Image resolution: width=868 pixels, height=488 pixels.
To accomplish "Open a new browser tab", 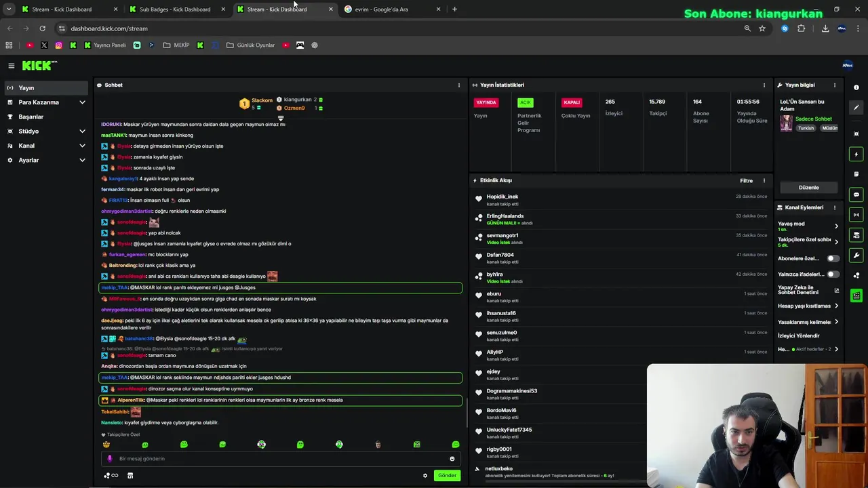I will (x=454, y=9).
